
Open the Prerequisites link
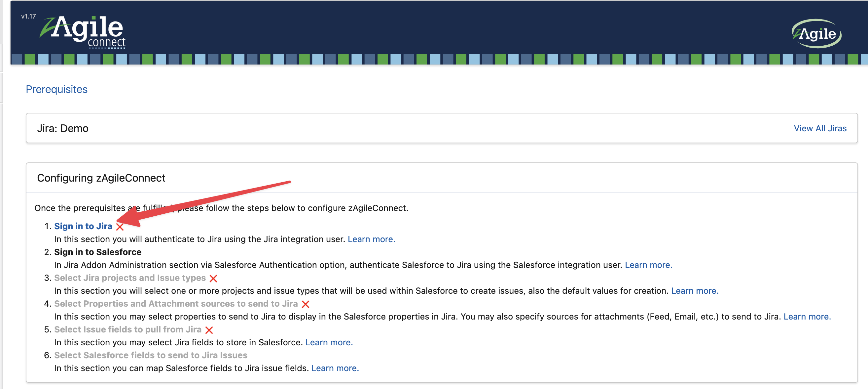[56, 89]
